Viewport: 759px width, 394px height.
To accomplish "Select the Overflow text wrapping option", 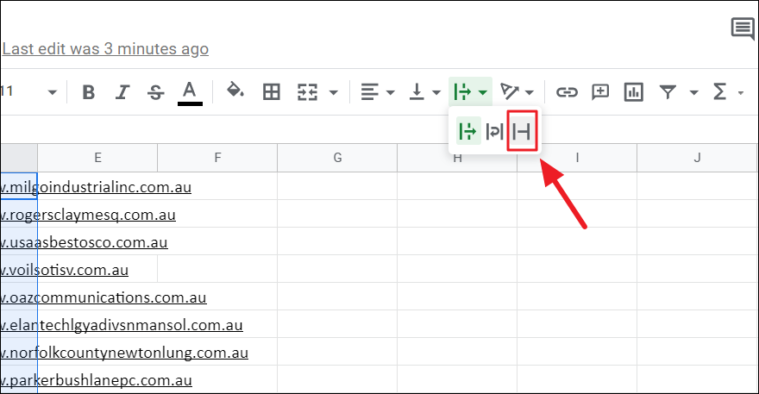I will (x=468, y=131).
